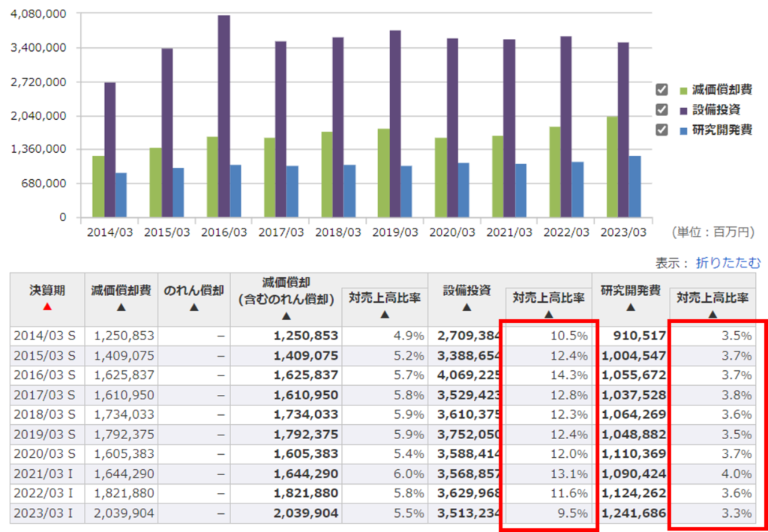
Task: Uncheck the 減価償却費 legend checkbox
Action: (x=661, y=90)
